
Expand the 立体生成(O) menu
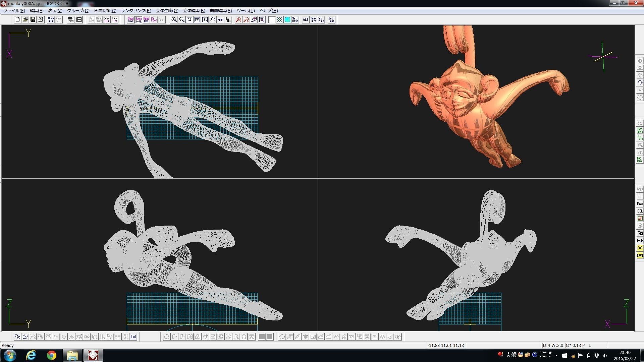pyautogui.click(x=167, y=11)
